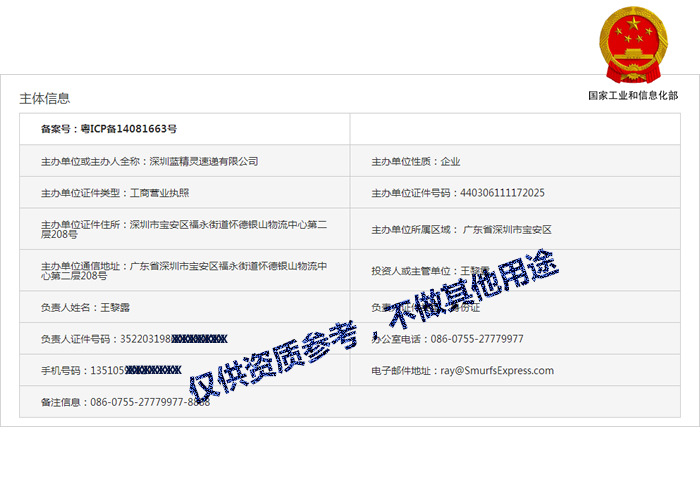Click the 主办单位性质 企业 field
700x500 pixels.
click(x=416, y=161)
